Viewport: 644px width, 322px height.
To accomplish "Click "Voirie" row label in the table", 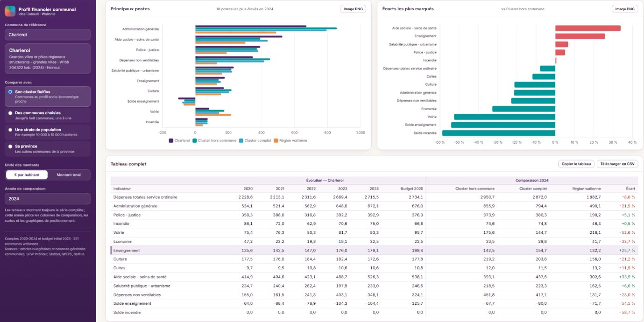I will tap(119, 233).
